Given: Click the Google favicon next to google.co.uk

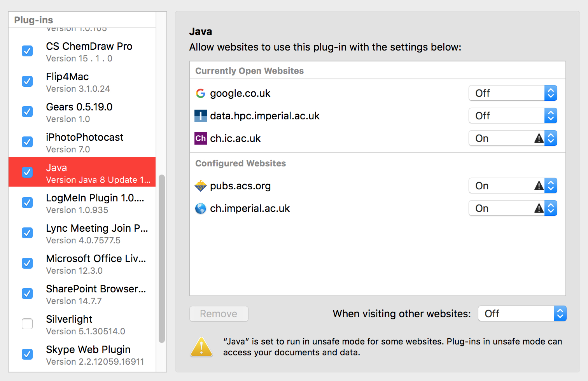Looking at the screenshot, I should coord(200,93).
